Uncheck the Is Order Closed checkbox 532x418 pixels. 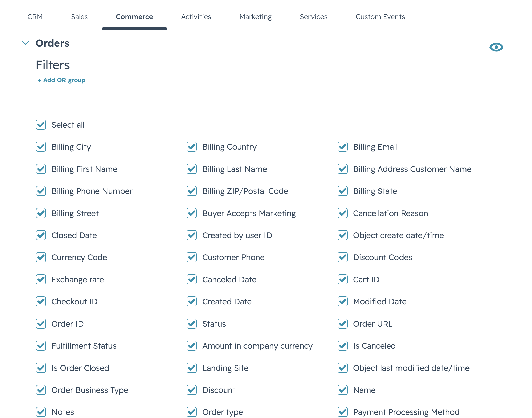tap(41, 368)
